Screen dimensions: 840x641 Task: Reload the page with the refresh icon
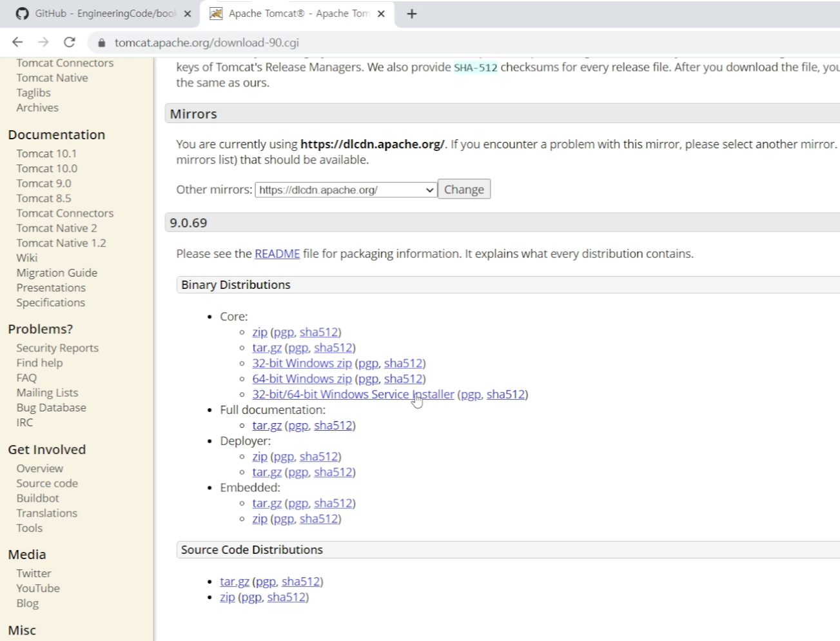pyautogui.click(x=70, y=43)
